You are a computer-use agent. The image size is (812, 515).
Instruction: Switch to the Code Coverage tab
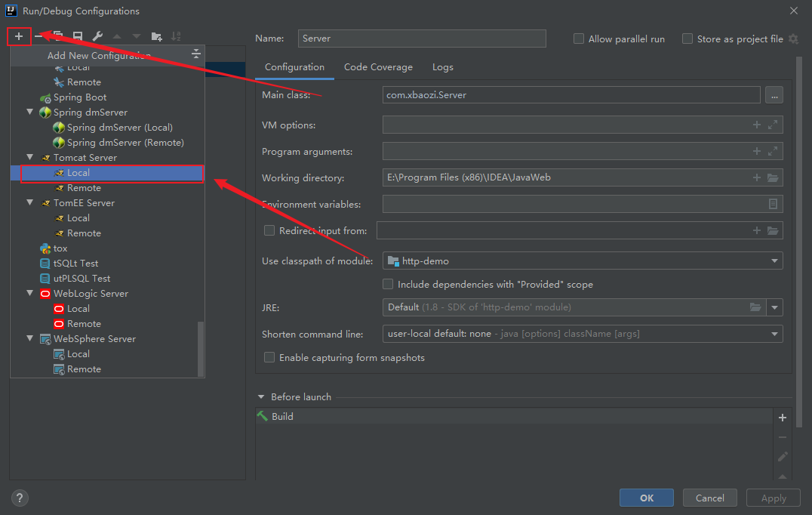378,67
